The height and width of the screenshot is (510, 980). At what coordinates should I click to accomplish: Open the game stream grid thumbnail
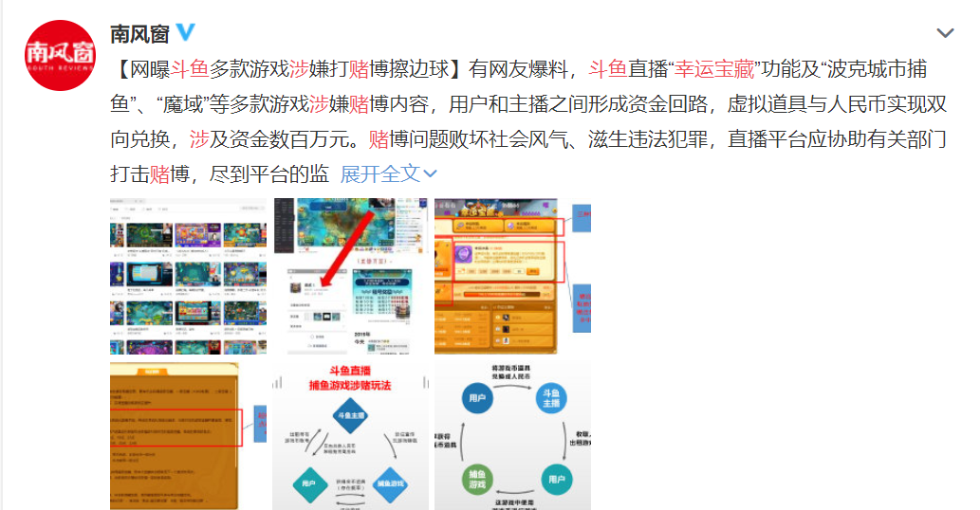[x=189, y=277]
